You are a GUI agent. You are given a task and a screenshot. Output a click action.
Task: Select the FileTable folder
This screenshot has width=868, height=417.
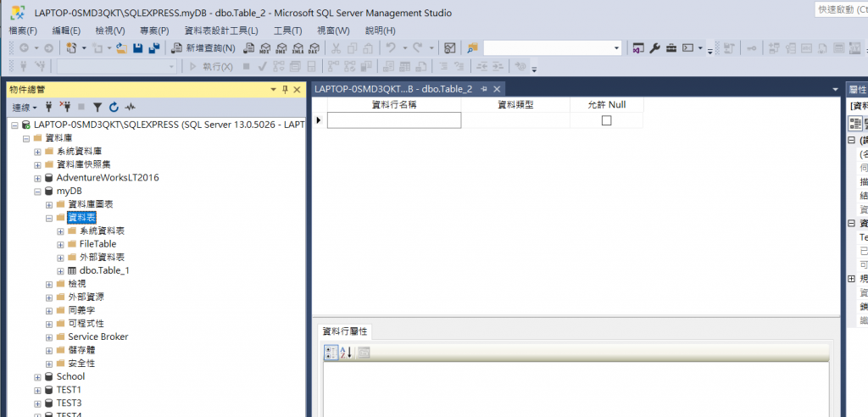click(x=97, y=244)
